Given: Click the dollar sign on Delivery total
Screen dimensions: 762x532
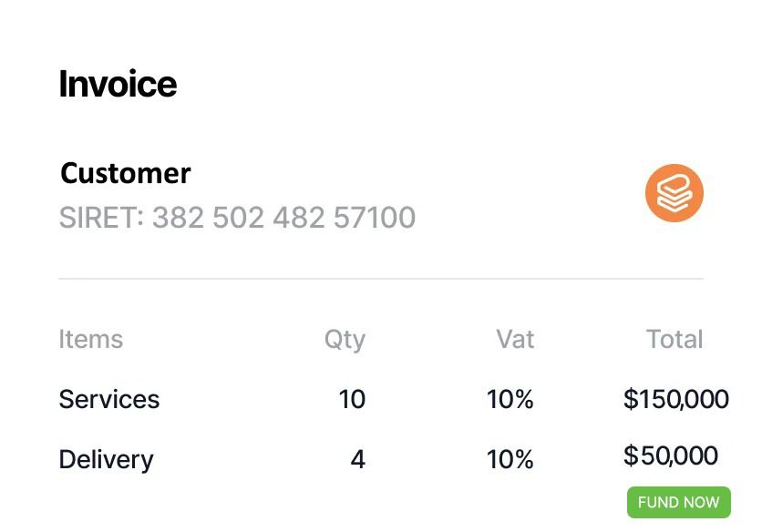Looking at the screenshot, I should click(x=631, y=455).
